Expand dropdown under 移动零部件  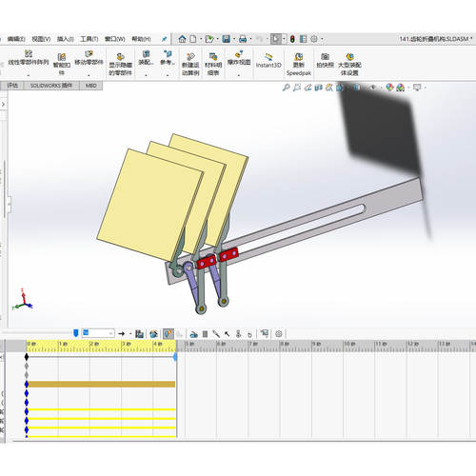(89, 75)
